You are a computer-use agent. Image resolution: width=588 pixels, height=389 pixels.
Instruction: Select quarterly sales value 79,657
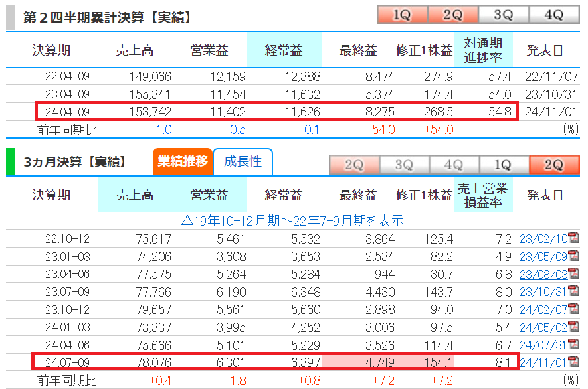pyautogui.click(x=153, y=310)
